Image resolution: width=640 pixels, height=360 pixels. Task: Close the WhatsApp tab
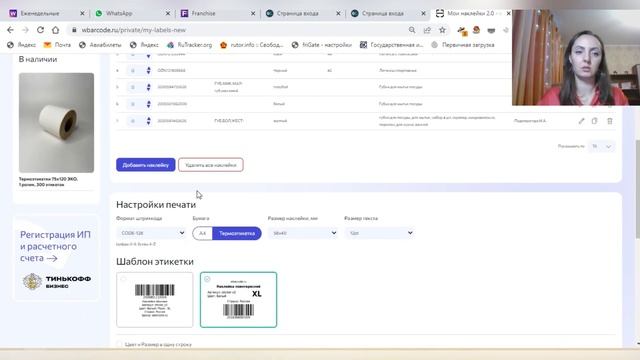tap(167, 13)
